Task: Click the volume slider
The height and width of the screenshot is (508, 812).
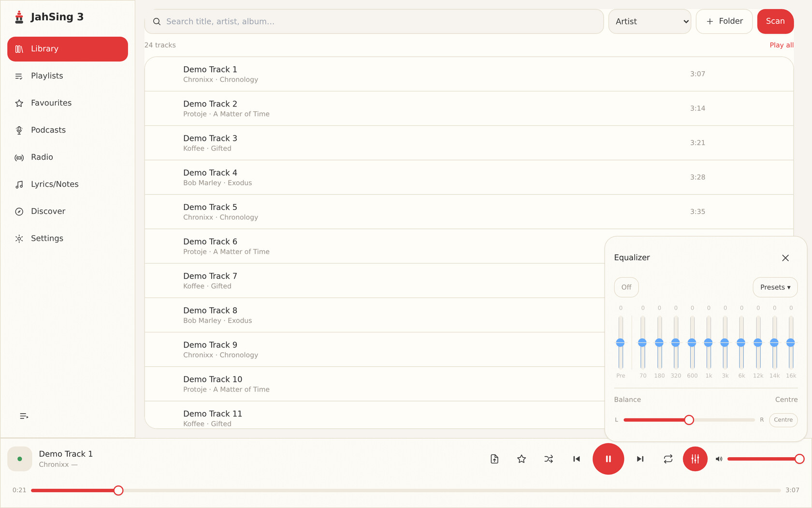Action: pos(766,459)
